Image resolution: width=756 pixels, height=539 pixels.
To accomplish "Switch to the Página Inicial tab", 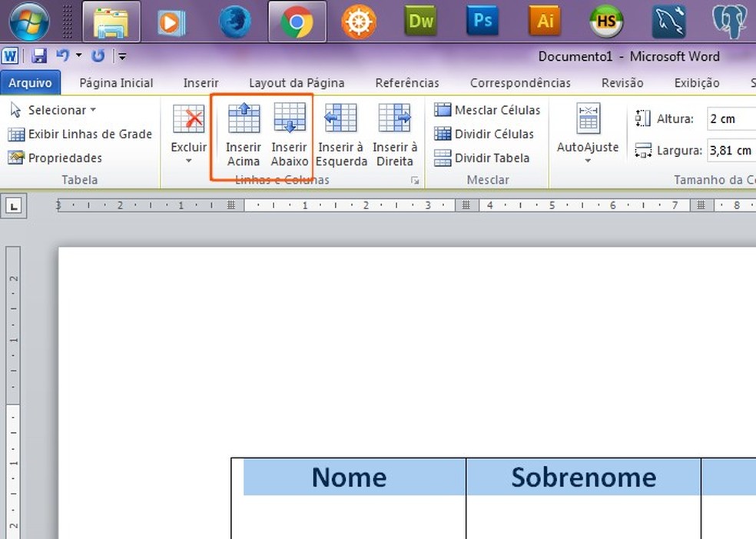I will [x=116, y=83].
